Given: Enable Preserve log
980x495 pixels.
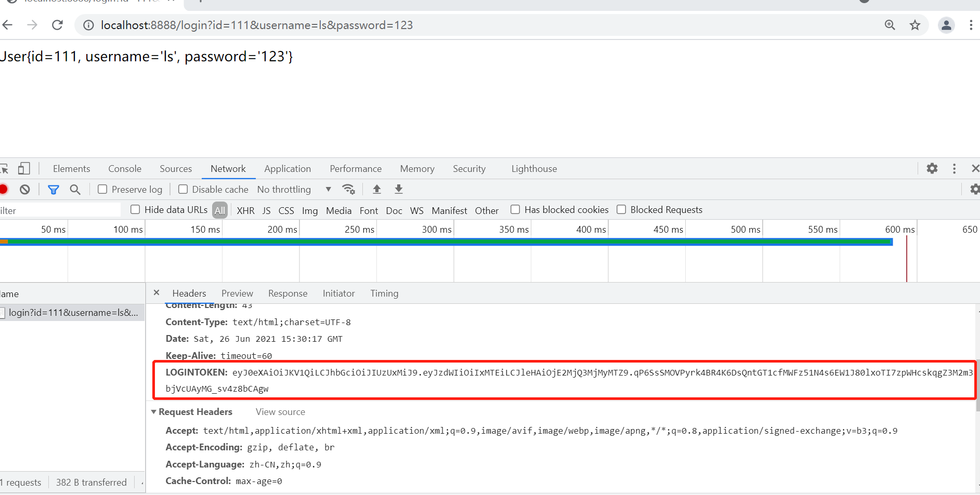Looking at the screenshot, I should tap(102, 190).
